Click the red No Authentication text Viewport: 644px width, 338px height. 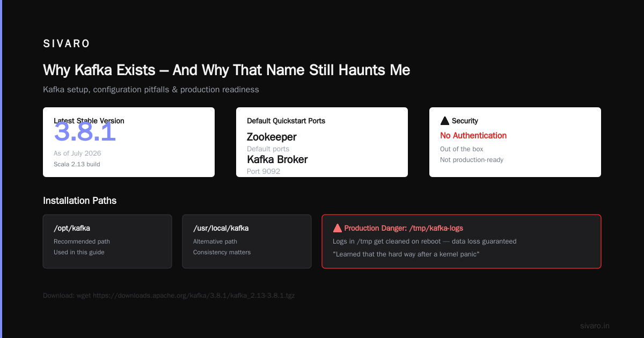click(x=473, y=136)
